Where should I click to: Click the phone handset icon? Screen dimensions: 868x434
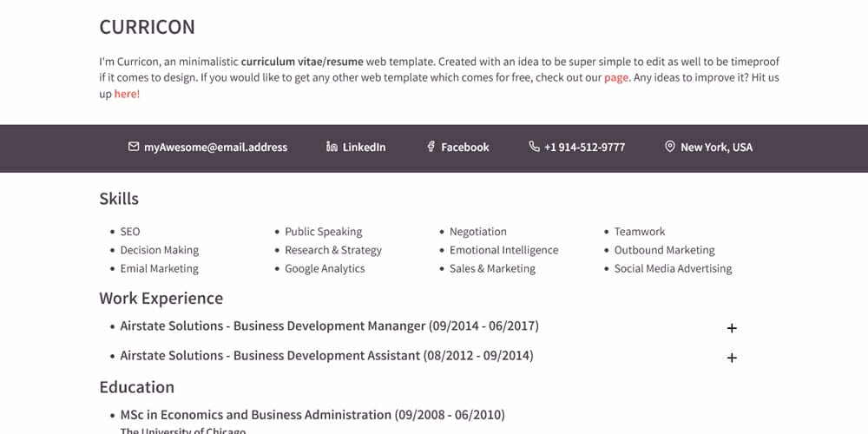coord(534,147)
